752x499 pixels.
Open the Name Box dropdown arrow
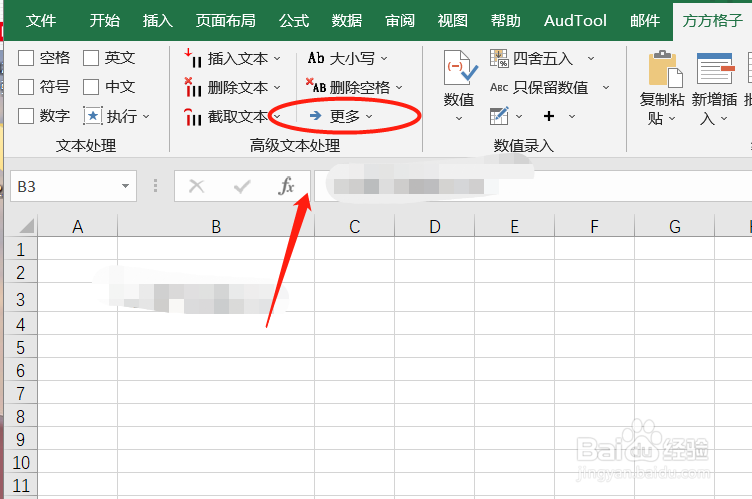coord(125,186)
